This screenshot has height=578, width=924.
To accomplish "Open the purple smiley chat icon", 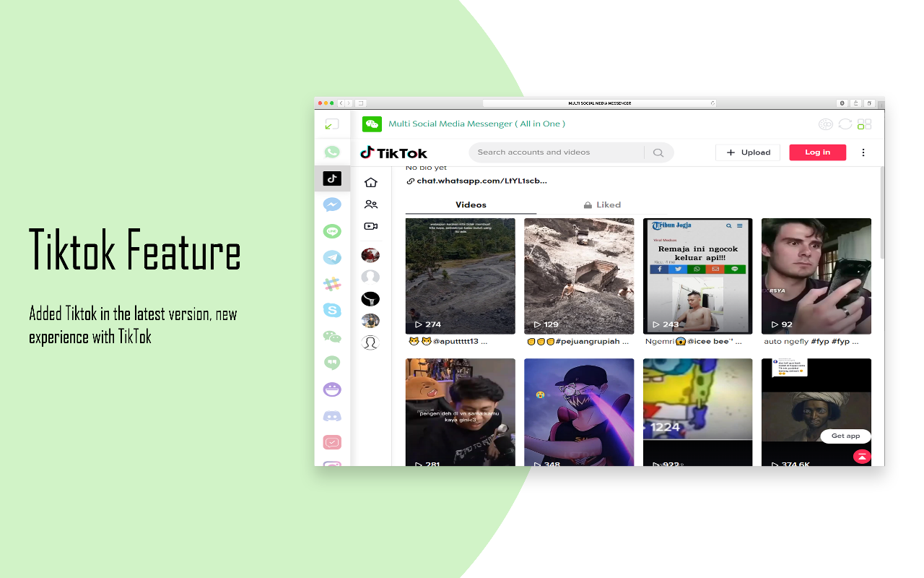I will (332, 389).
